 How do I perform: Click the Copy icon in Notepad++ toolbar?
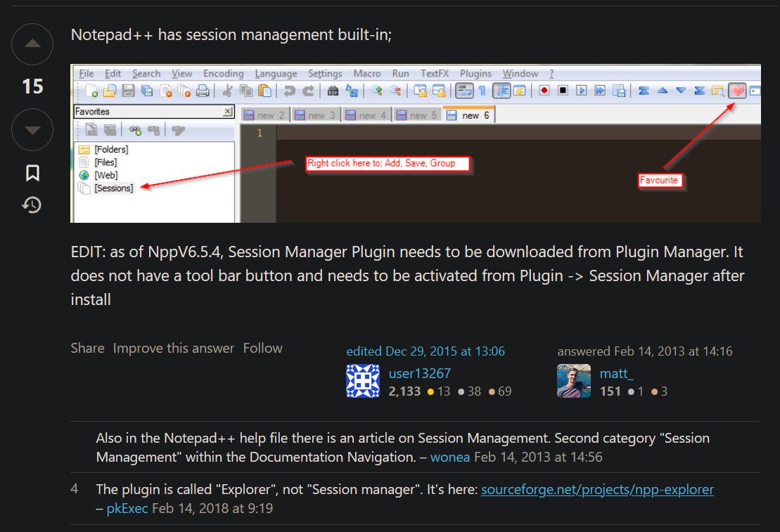coord(246,91)
